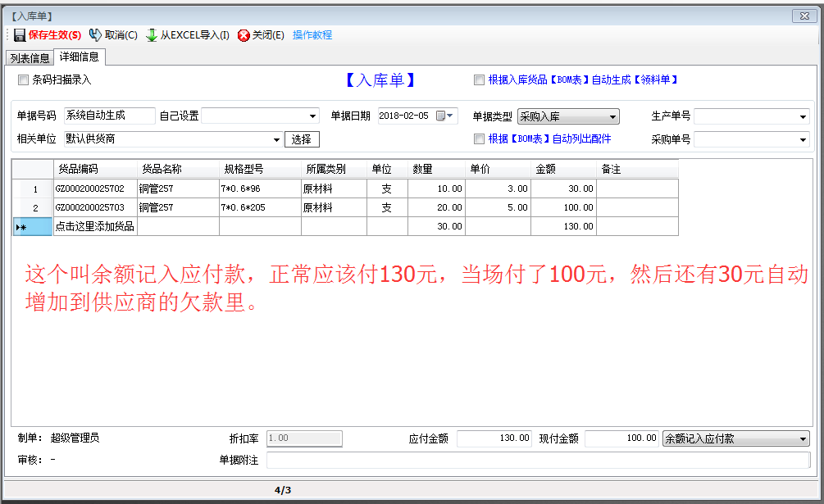Switch to the 列表信息 tab
The height and width of the screenshot is (504, 824).
click(x=30, y=58)
